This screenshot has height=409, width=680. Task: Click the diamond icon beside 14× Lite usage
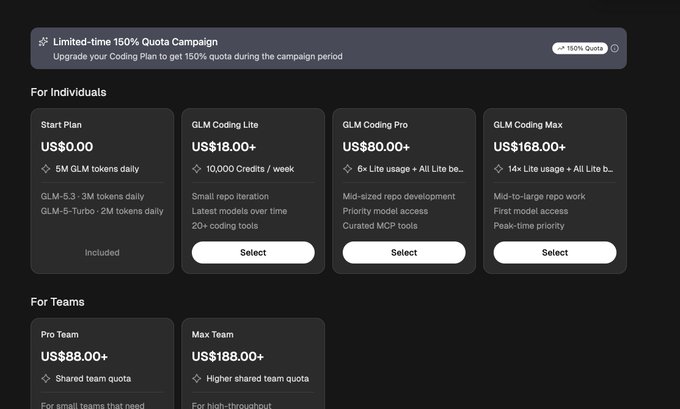[498, 169]
